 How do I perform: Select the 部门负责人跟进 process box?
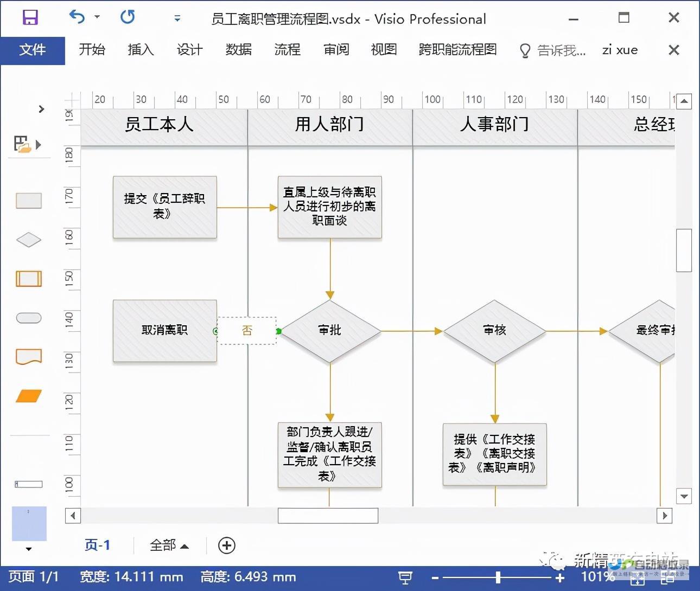click(330, 455)
